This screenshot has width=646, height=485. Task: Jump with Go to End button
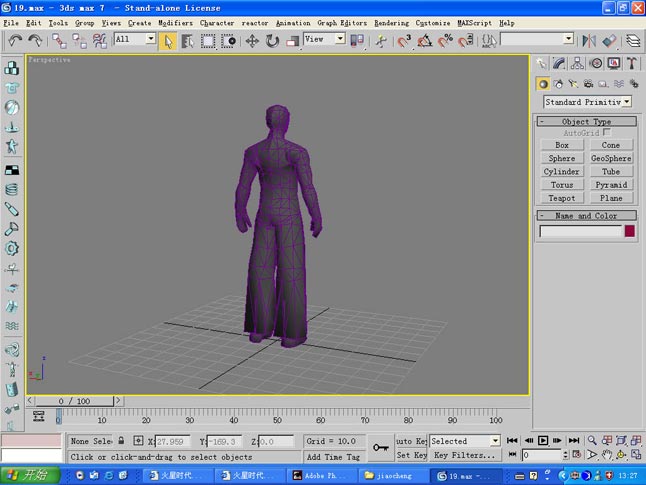pos(574,441)
